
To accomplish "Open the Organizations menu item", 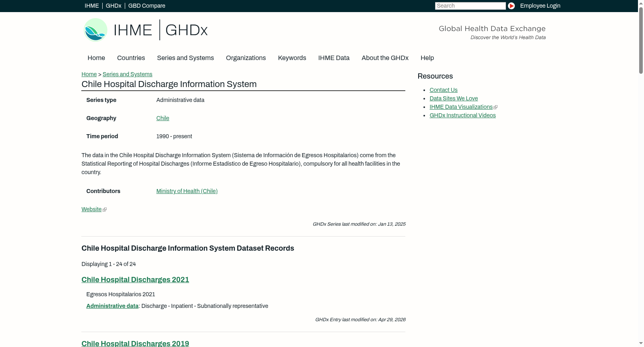I will pyautogui.click(x=246, y=58).
